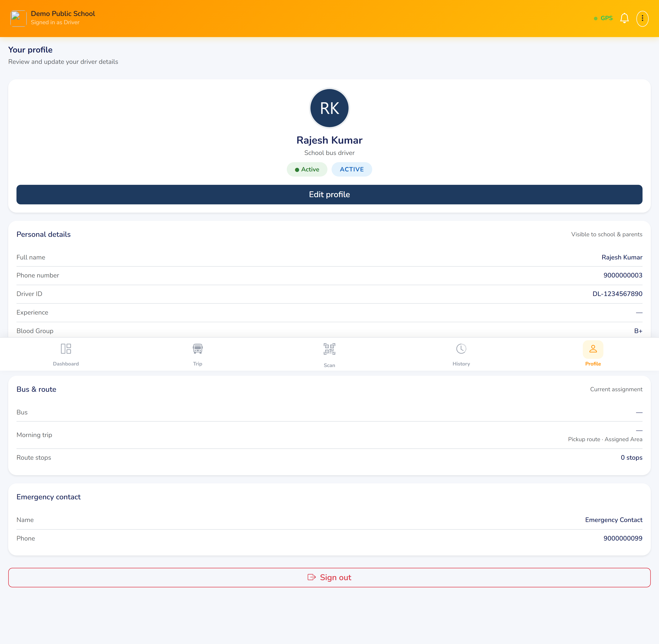Switch to the History tab label
The image size is (659, 644).
[461, 364]
